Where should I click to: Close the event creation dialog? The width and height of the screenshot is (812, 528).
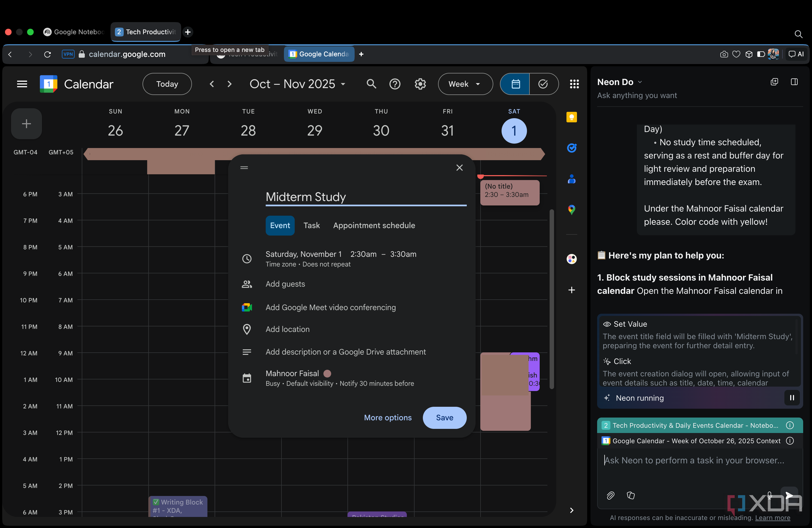[x=459, y=167]
